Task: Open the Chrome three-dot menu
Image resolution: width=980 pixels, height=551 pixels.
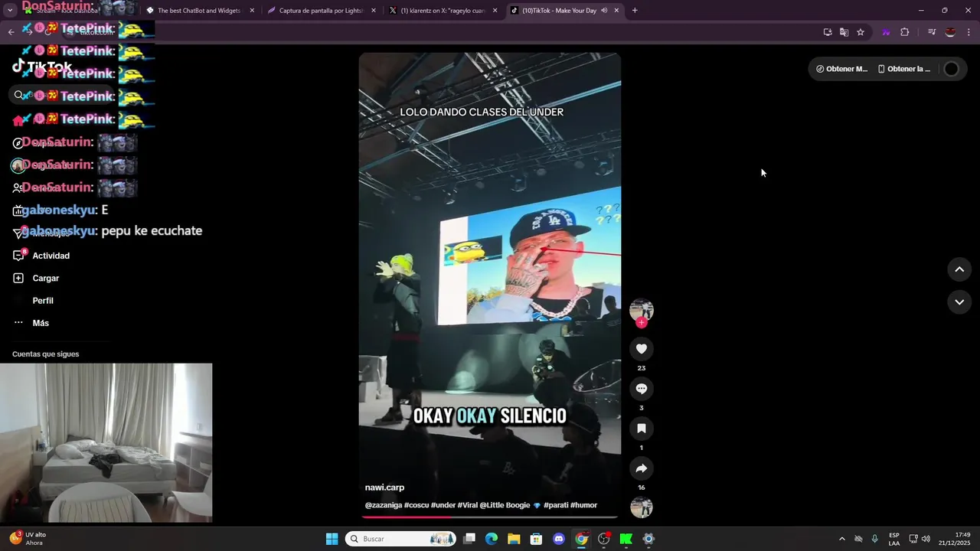Action: (x=969, y=32)
